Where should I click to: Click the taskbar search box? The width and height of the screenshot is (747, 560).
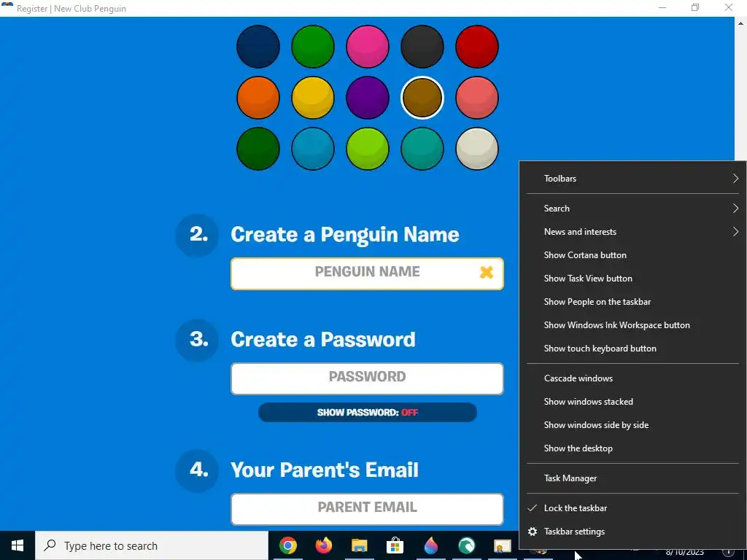(x=152, y=545)
